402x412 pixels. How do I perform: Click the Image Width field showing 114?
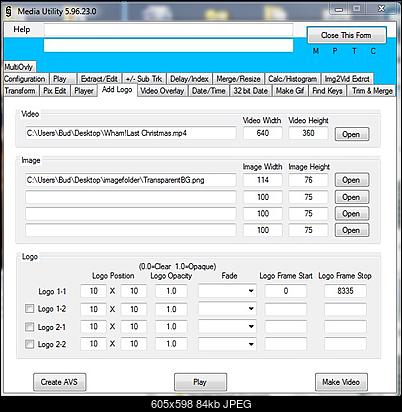pyautogui.click(x=263, y=180)
